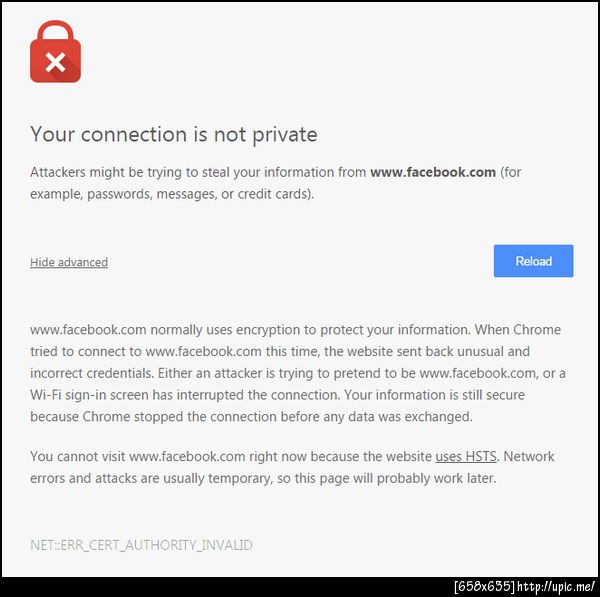
Task: Click the NET::ERR_CERT_AUTHORITY_INVALID error code
Action: pos(141,545)
